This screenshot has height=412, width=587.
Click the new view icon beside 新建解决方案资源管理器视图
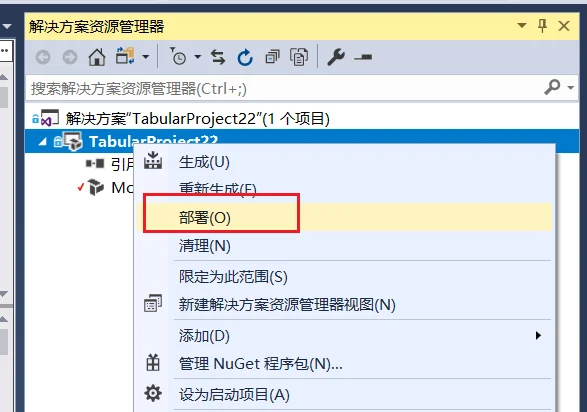coord(153,303)
